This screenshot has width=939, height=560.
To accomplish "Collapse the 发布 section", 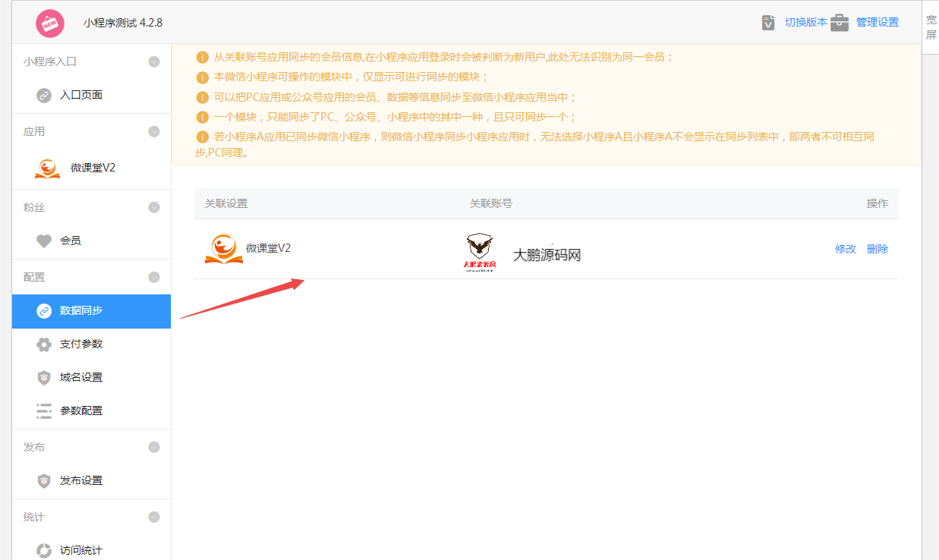I will point(154,447).
